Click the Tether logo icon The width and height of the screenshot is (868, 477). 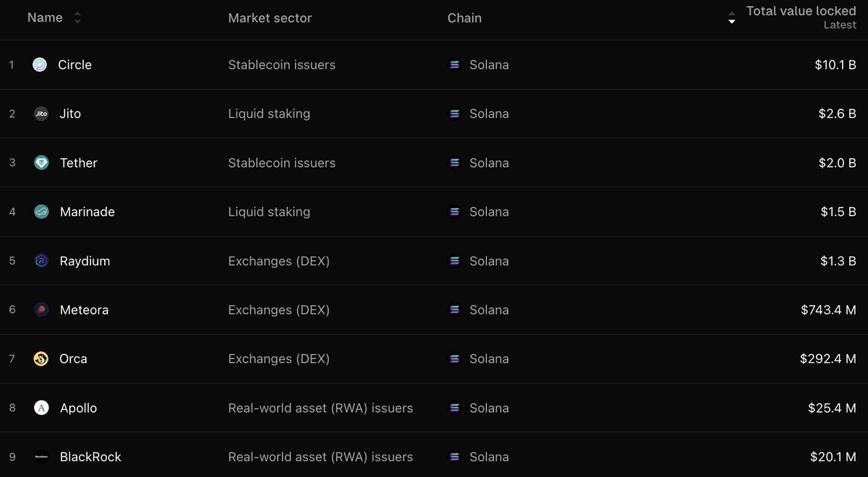41,163
